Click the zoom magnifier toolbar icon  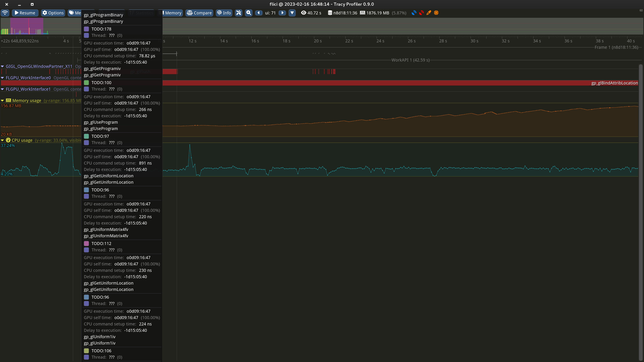249,13
